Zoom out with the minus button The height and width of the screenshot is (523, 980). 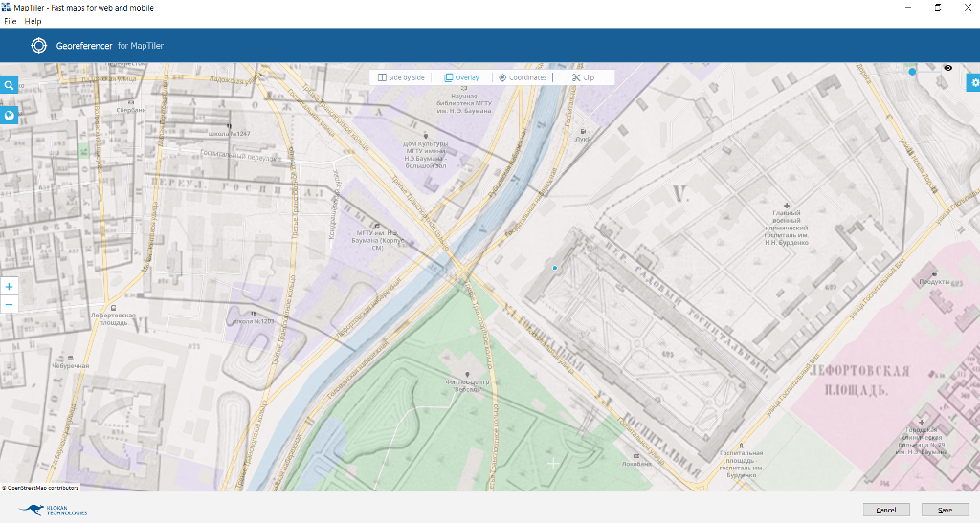click(x=9, y=305)
